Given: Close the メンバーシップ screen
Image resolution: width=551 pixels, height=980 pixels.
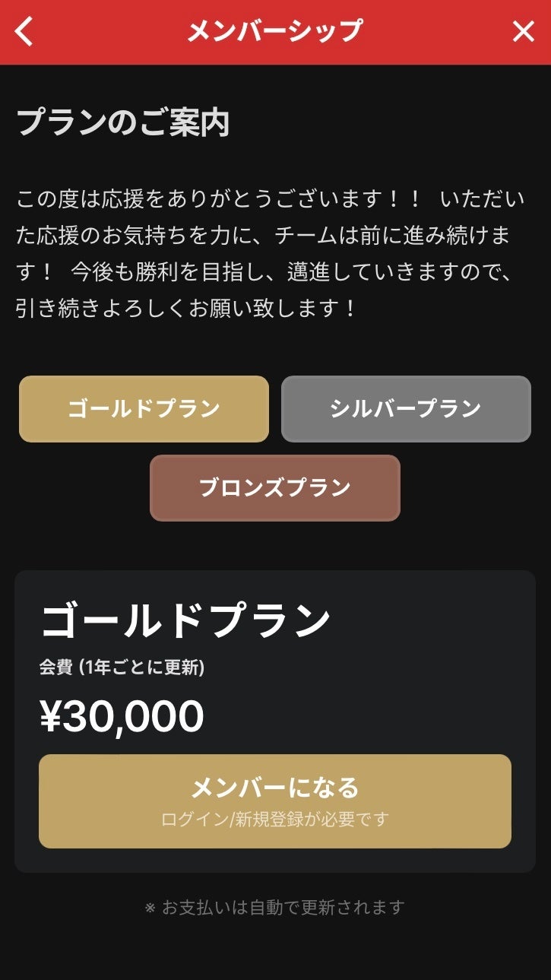Looking at the screenshot, I should pyautogui.click(x=524, y=32).
